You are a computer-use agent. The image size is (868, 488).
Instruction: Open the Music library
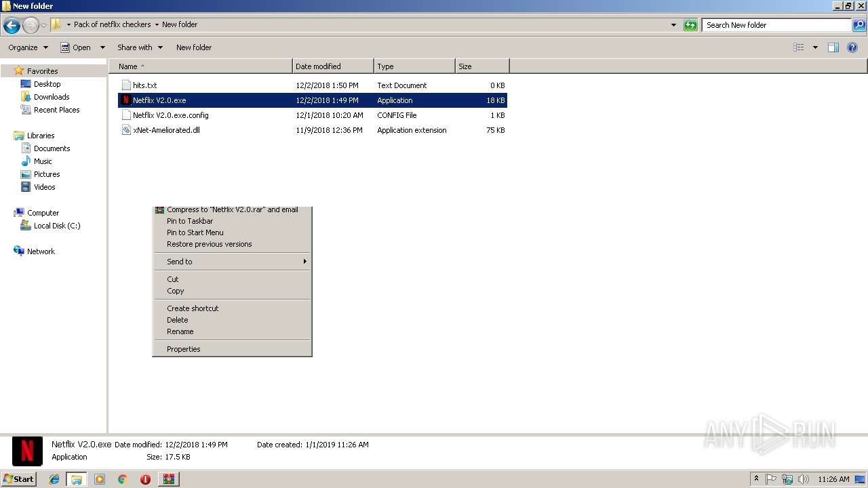pyautogui.click(x=43, y=161)
